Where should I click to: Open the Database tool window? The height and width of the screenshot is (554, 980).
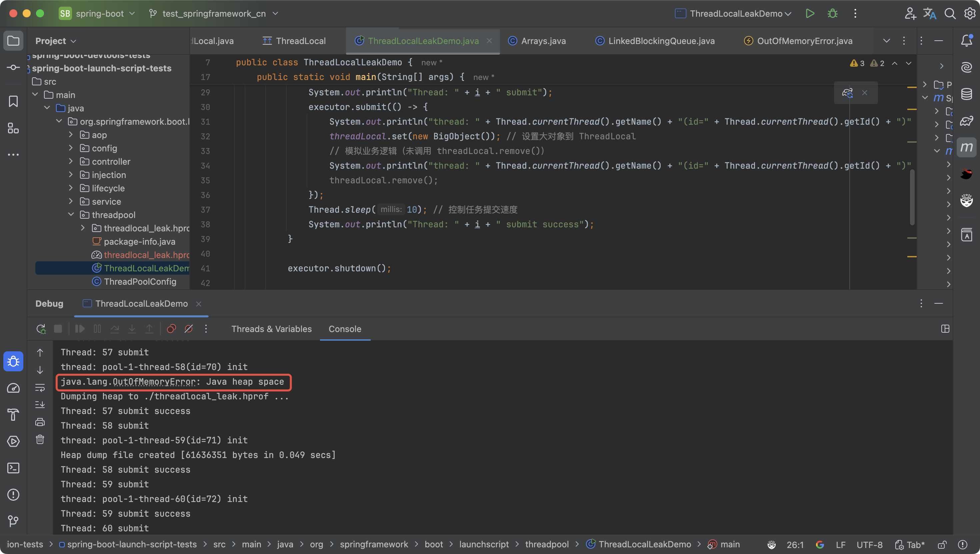pyautogui.click(x=966, y=94)
